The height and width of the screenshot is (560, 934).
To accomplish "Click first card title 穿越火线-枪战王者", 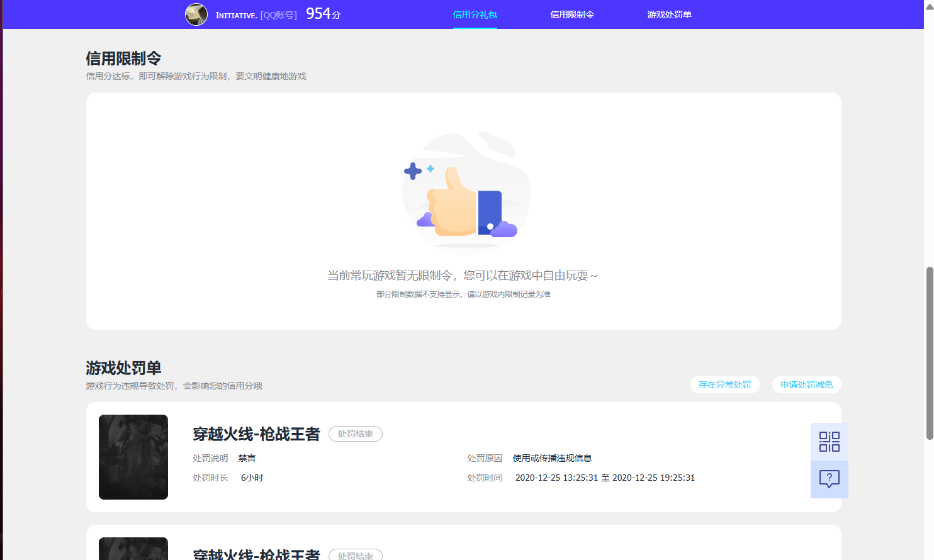I will point(256,434).
